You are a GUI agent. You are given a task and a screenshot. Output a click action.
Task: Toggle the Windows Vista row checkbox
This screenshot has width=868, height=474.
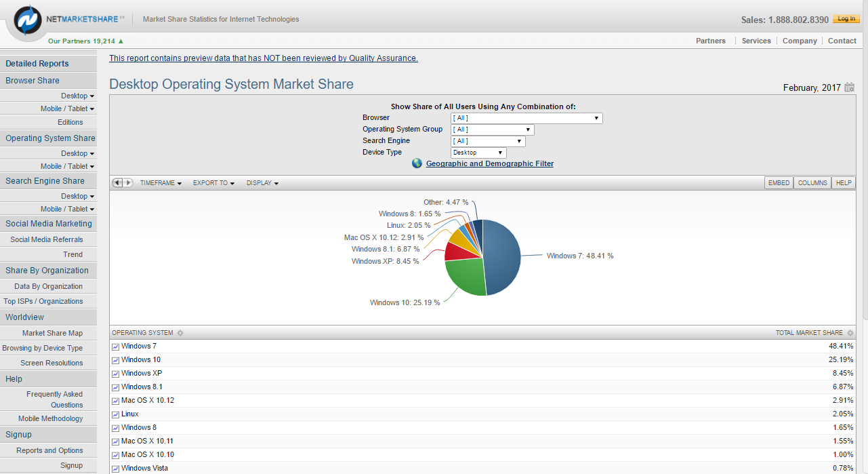click(115, 469)
